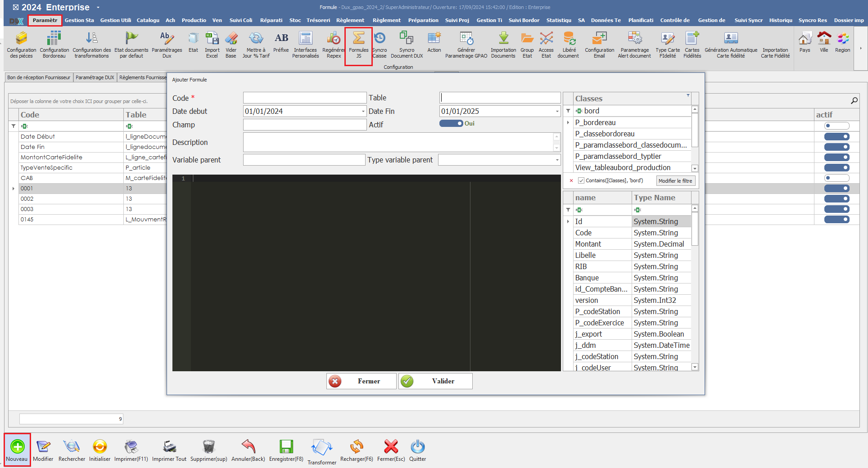The image size is (868, 468).
Task: Open Type Carte Fidelité icon
Action: 668,45
